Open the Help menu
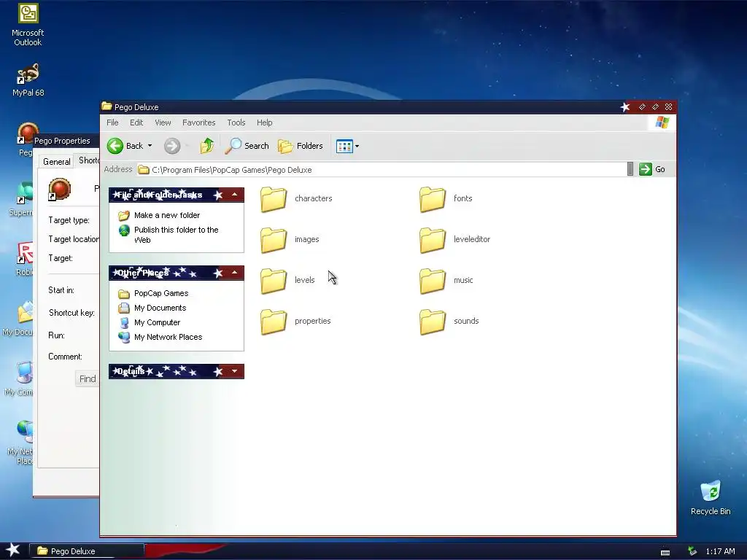The image size is (747, 560). (264, 122)
